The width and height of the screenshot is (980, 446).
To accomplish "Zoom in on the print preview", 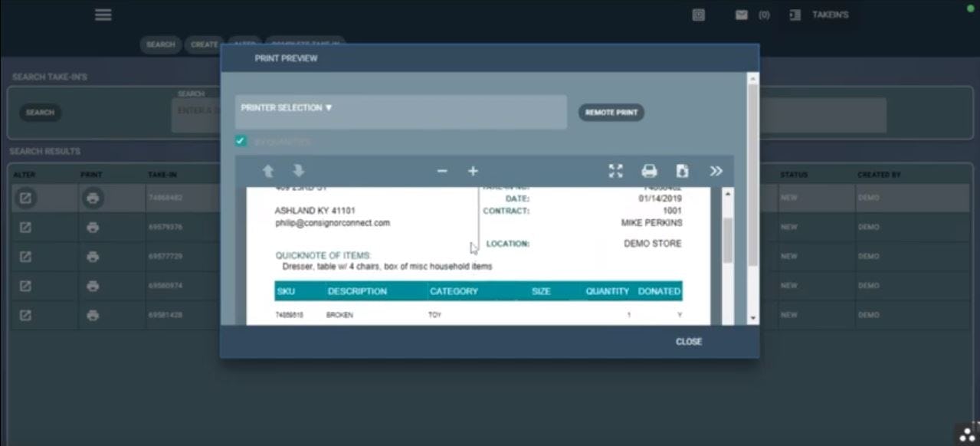I will [x=473, y=171].
